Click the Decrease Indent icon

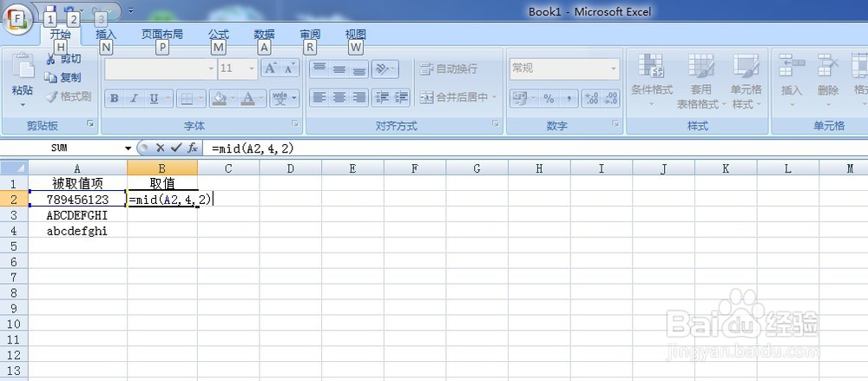click(381, 97)
